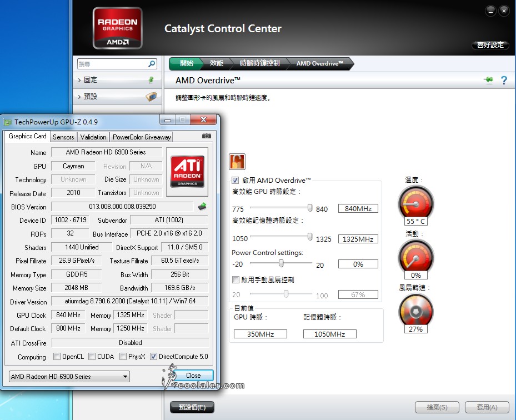516x420 pixels.
Task: Click the Catalyst search input field
Action: 113,64
